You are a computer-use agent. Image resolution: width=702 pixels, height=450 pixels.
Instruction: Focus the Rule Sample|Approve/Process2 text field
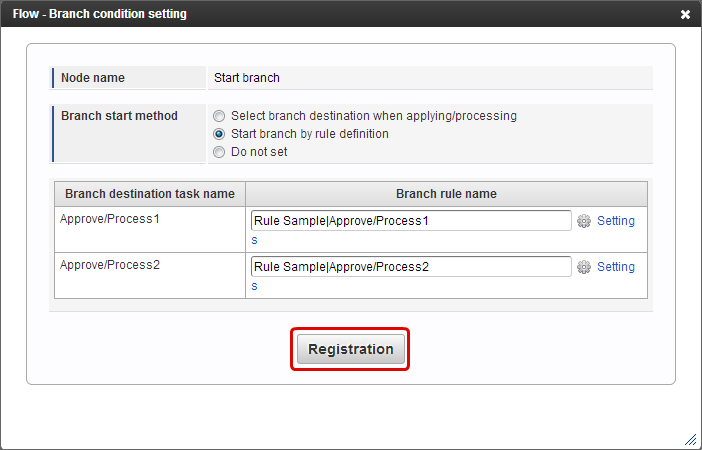pos(411,267)
